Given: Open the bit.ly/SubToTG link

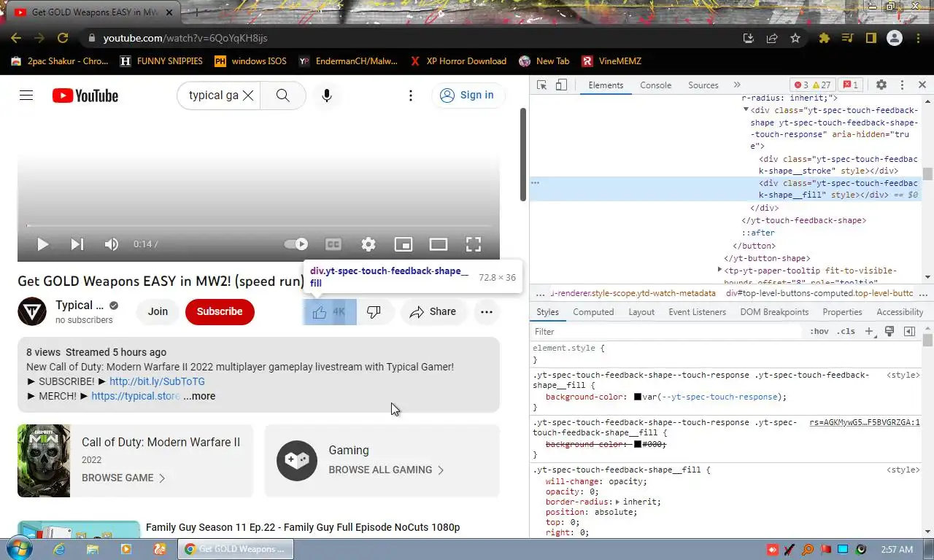Looking at the screenshot, I should [x=157, y=381].
